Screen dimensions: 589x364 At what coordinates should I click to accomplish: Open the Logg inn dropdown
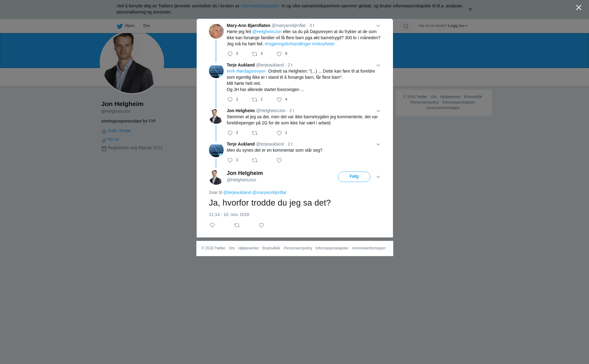458,26
